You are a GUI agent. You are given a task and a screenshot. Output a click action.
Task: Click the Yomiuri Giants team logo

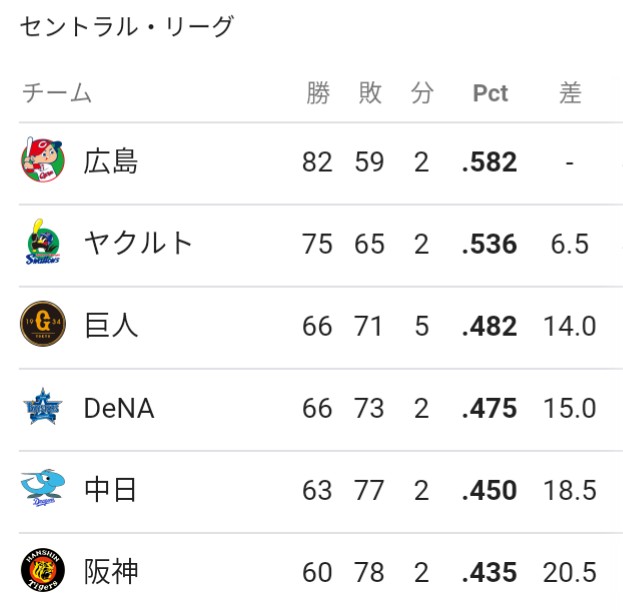(43, 323)
